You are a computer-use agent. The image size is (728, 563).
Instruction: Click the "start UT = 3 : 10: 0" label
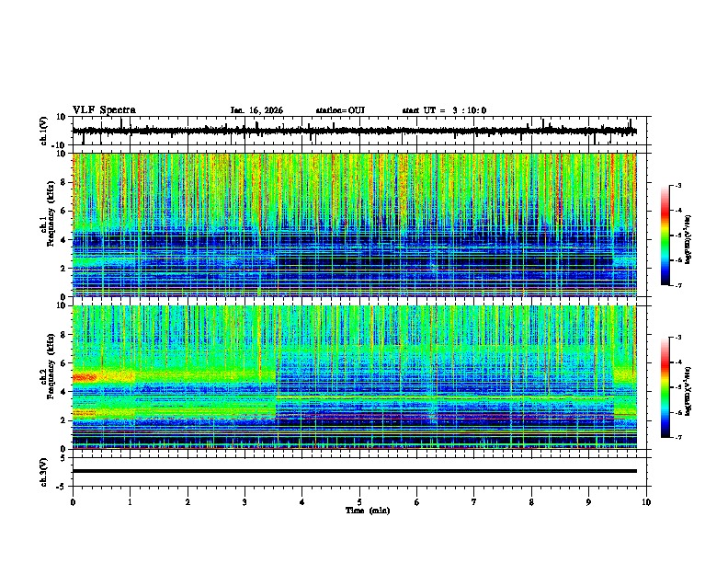(444, 110)
